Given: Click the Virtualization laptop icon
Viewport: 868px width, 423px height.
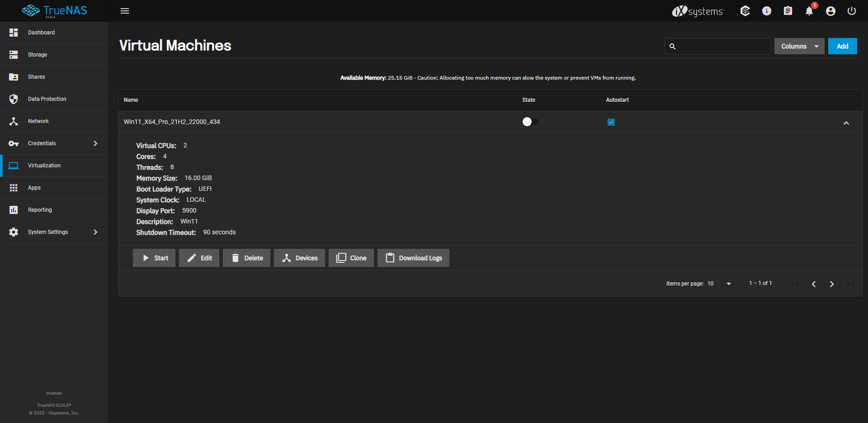Looking at the screenshot, I should coord(14,166).
